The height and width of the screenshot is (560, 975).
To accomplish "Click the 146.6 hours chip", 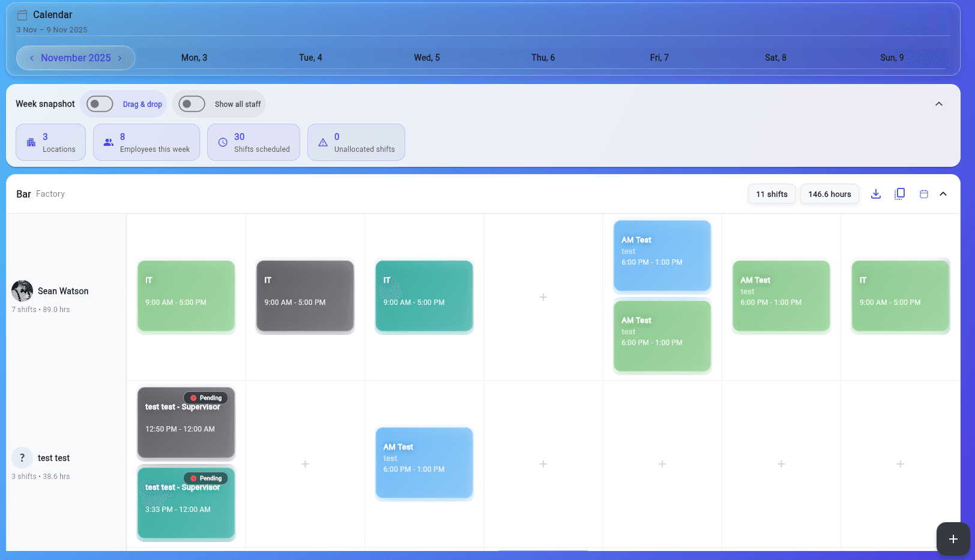I will pyautogui.click(x=829, y=194).
